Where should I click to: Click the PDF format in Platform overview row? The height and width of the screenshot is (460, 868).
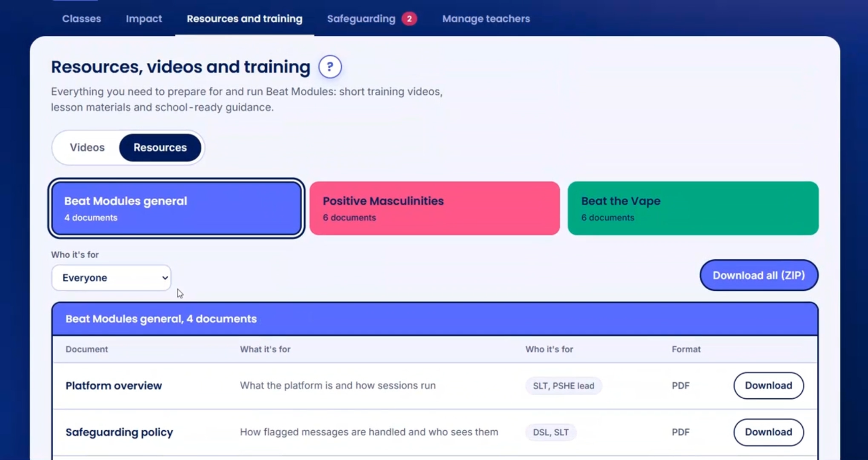681,386
